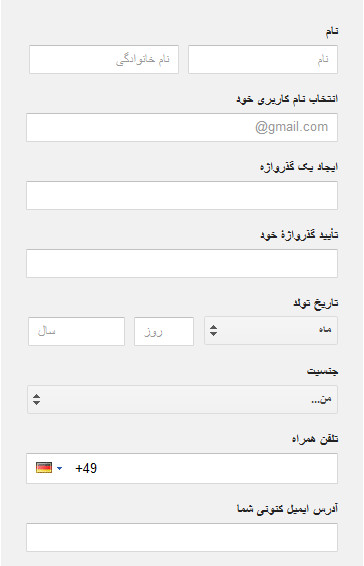
Task: Click the username label (انتخاب نام کاربری خود)
Action: (x=287, y=99)
